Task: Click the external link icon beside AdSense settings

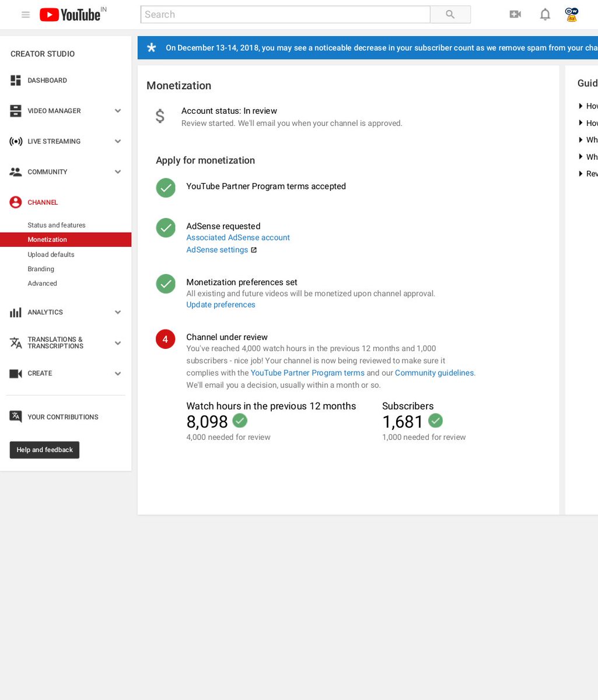Action: pyautogui.click(x=254, y=250)
